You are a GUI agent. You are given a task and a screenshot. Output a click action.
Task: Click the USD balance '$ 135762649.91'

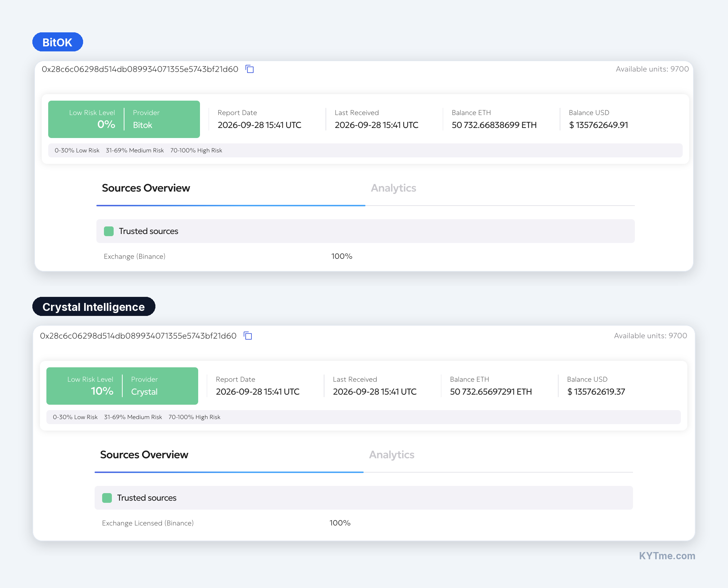[599, 125]
